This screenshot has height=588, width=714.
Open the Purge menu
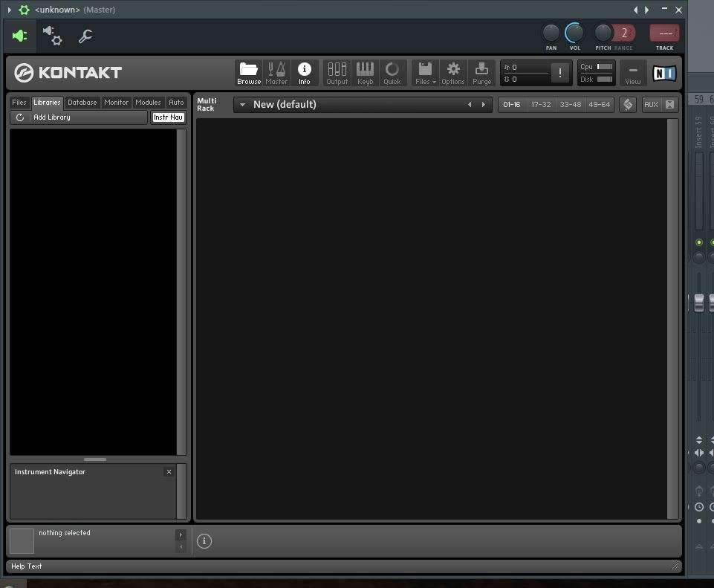coord(481,72)
